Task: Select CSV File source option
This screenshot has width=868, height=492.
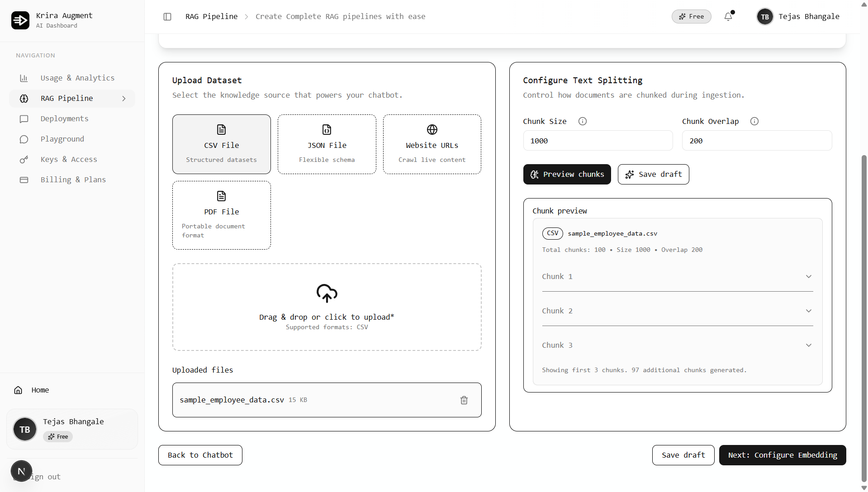Action: (x=222, y=144)
